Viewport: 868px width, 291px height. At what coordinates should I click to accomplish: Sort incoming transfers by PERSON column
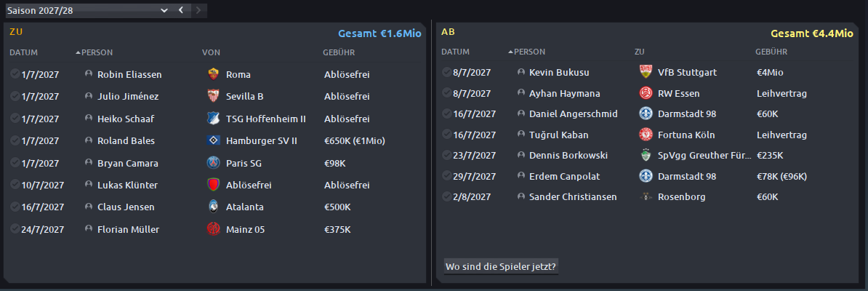(97, 52)
